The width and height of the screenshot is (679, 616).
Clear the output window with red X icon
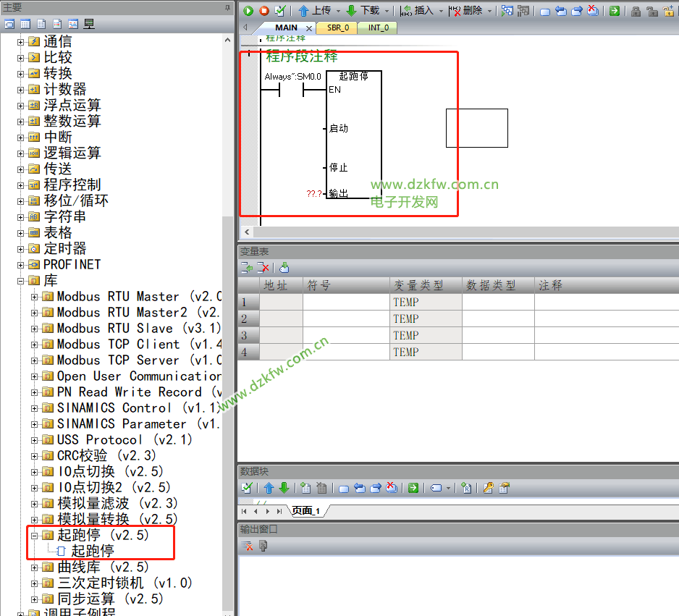coord(247,545)
